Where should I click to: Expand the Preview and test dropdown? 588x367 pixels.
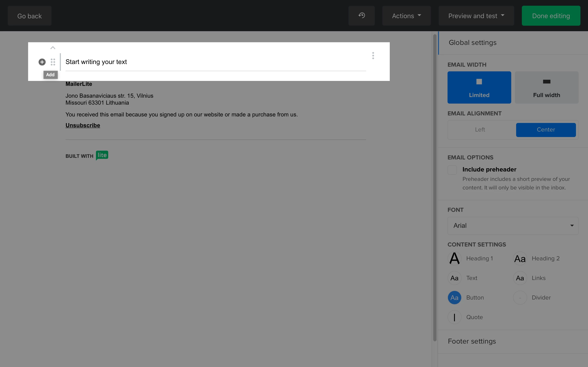point(476,16)
